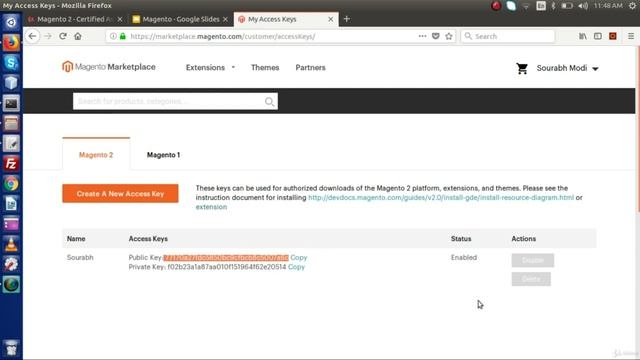Select the highlighted Public Key value
Viewport: 640px width, 360px height.
coord(226,258)
